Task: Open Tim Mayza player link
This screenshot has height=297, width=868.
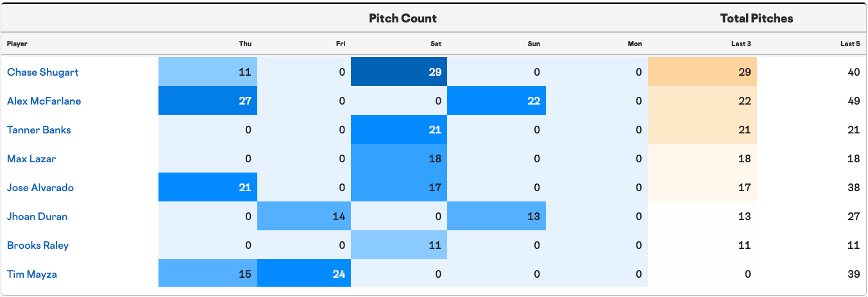Action: [x=32, y=274]
